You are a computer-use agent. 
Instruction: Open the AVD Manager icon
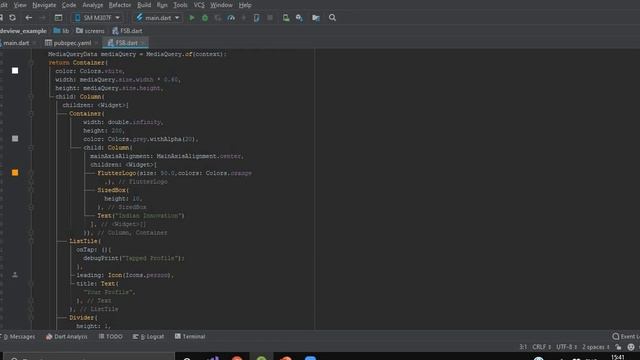[x=286, y=18]
